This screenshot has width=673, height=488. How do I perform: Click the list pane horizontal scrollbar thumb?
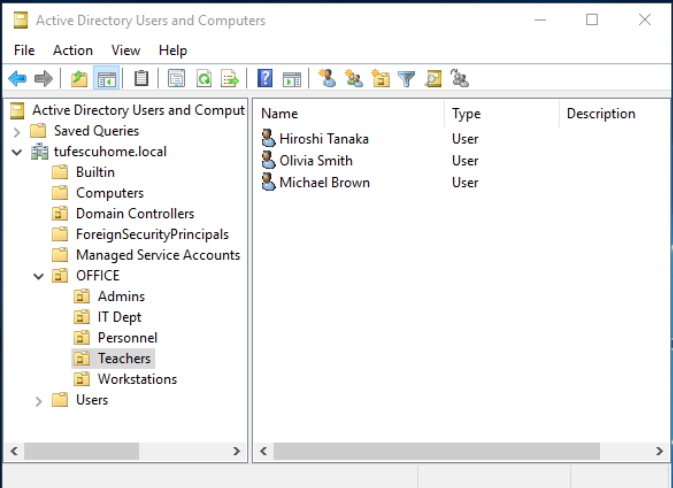(437, 451)
